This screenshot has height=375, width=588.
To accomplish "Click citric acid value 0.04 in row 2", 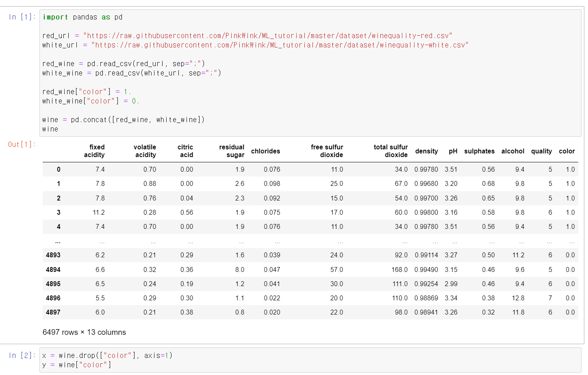I will (187, 198).
